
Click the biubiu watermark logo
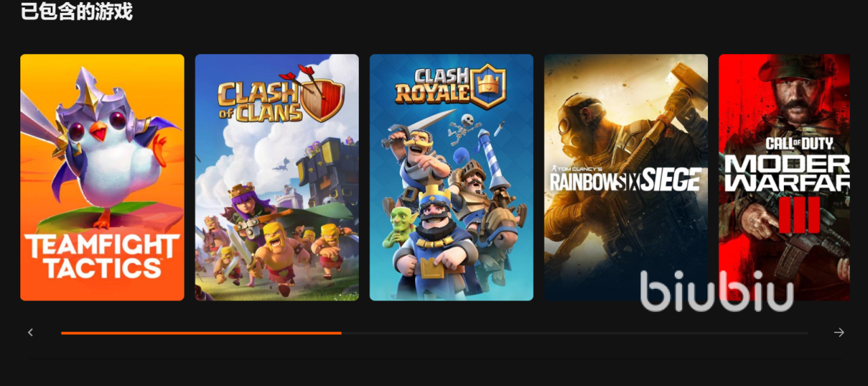(x=717, y=291)
